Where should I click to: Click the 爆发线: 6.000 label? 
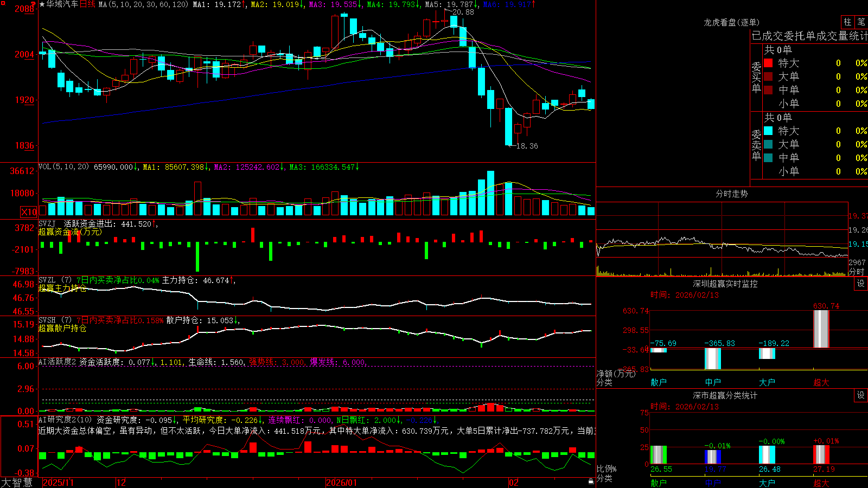[338, 362]
